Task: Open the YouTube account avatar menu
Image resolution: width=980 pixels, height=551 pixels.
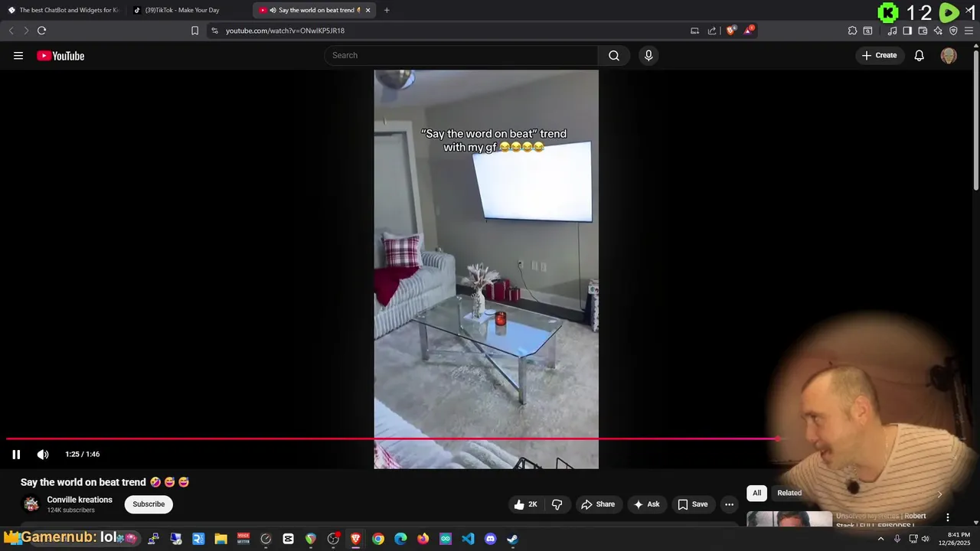Action: [x=949, y=56]
